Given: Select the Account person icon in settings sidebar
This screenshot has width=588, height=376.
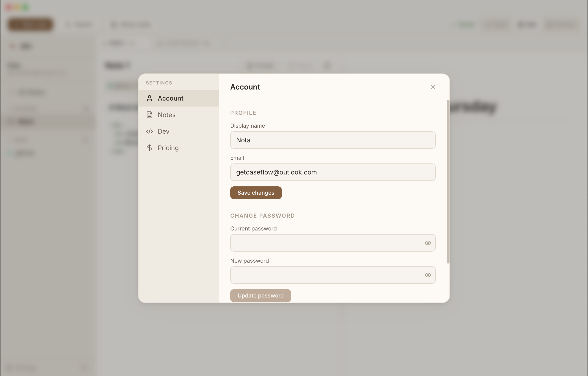Looking at the screenshot, I should [150, 98].
